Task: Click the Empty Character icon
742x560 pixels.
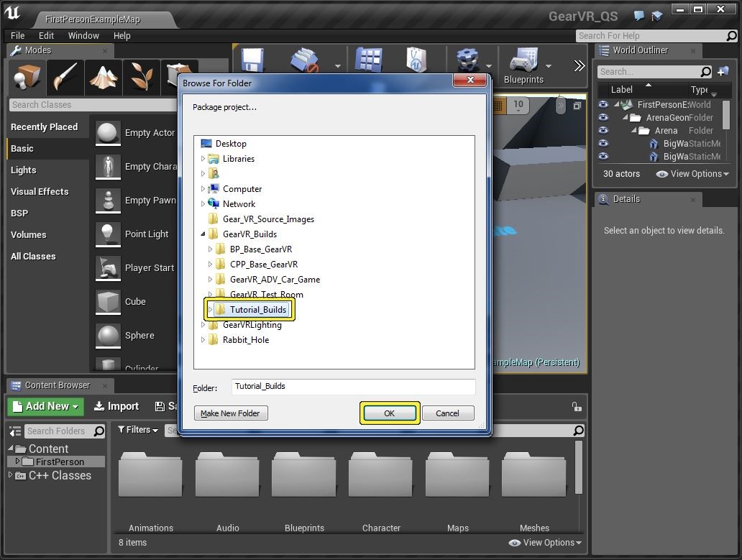Action: (108, 167)
